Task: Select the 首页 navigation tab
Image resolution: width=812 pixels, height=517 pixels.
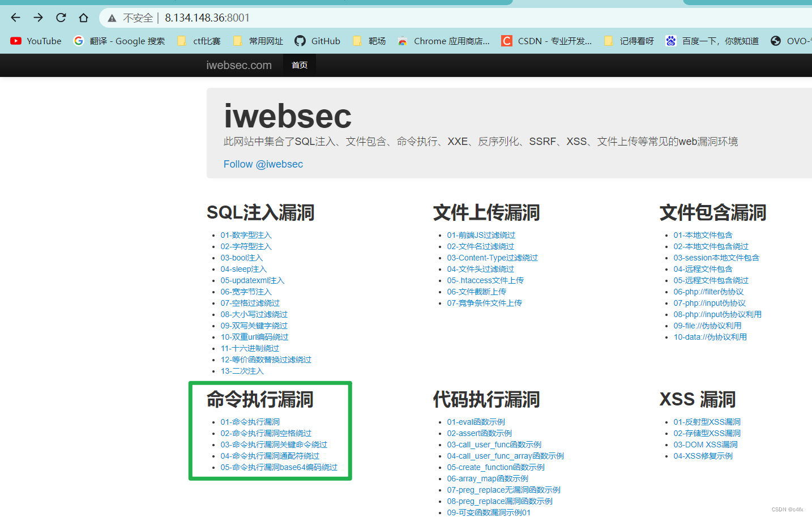Action: pos(300,65)
